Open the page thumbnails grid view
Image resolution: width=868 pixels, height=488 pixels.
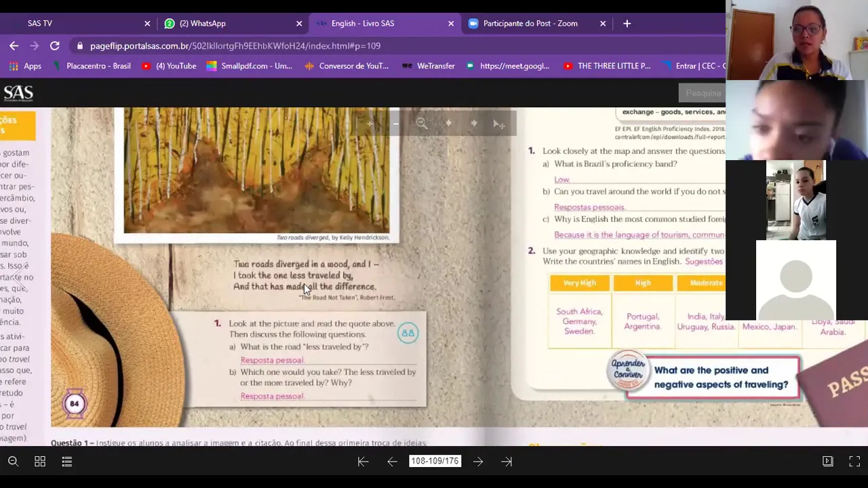click(x=40, y=462)
